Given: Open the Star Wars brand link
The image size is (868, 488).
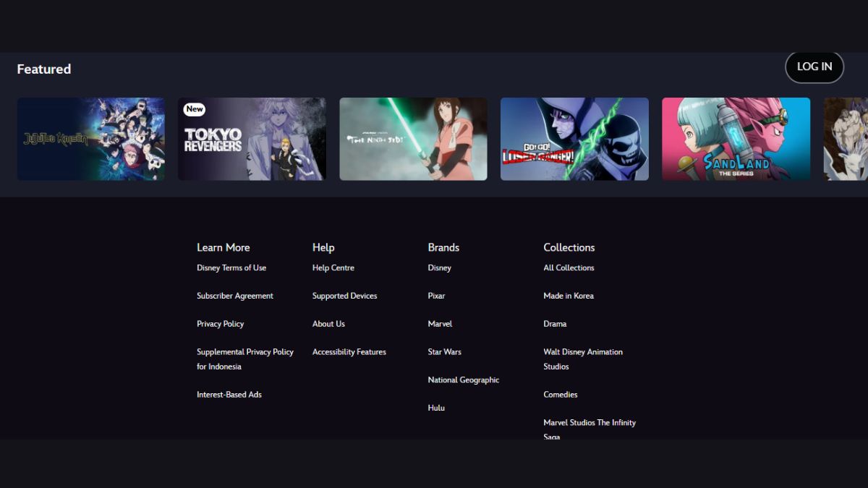Looking at the screenshot, I should (445, 352).
